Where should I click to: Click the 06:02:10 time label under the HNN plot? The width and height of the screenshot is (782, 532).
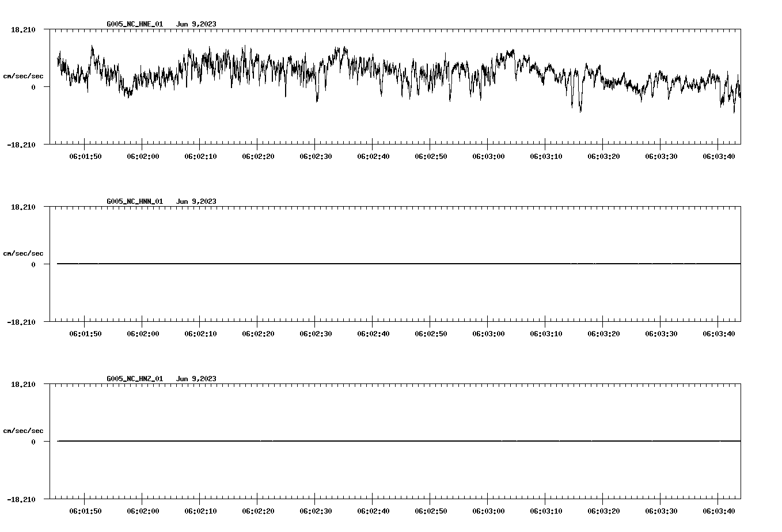[200, 334]
